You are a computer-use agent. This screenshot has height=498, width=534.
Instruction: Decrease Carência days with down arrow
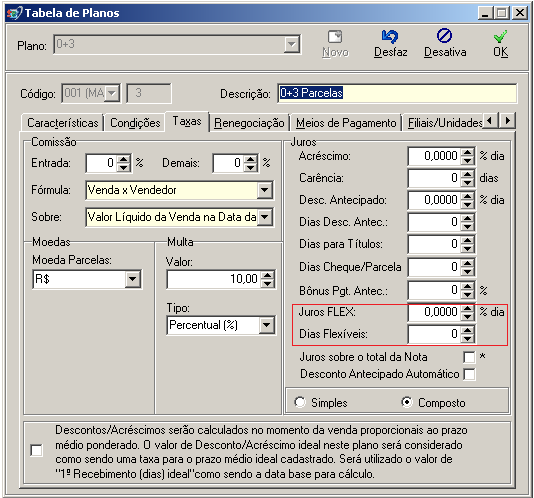point(468,182)
